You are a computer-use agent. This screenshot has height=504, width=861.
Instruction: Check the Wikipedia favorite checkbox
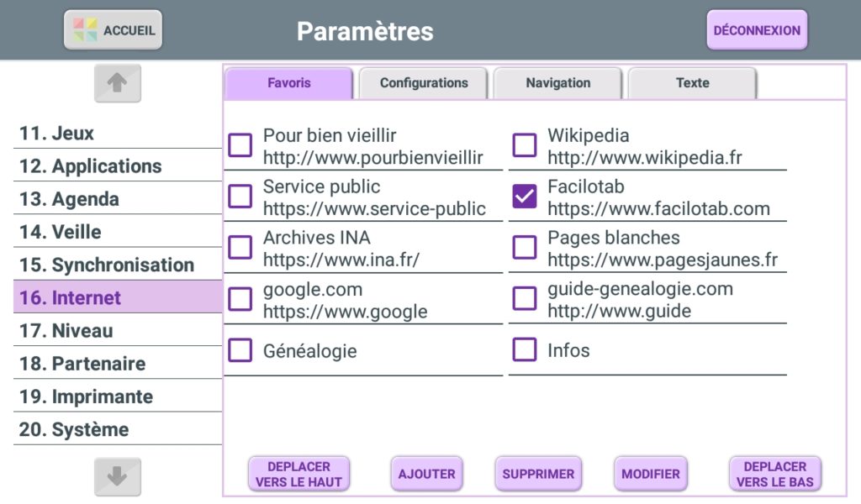[x=525, y=145]
